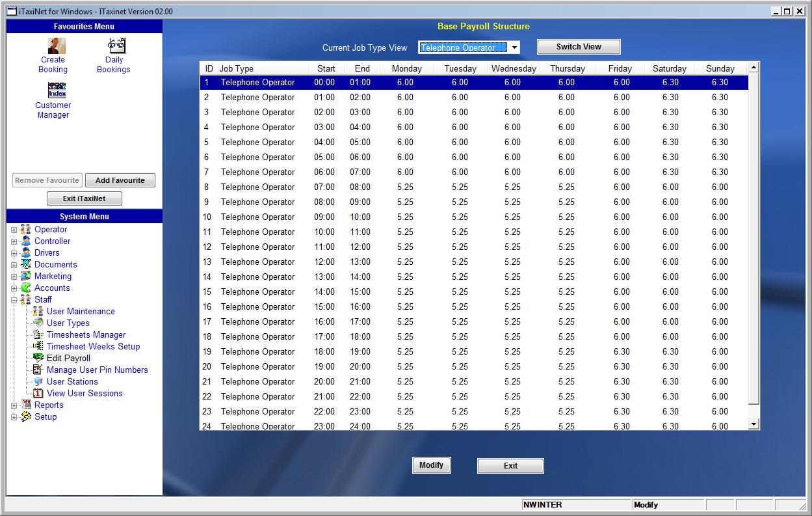The width and height of the screenshot is (812, 516).
Task: Click the Staff tree icon
Action: 25,300
